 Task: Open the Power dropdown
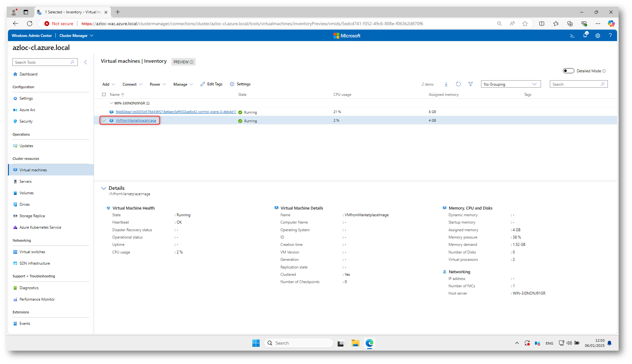[158, 84]
